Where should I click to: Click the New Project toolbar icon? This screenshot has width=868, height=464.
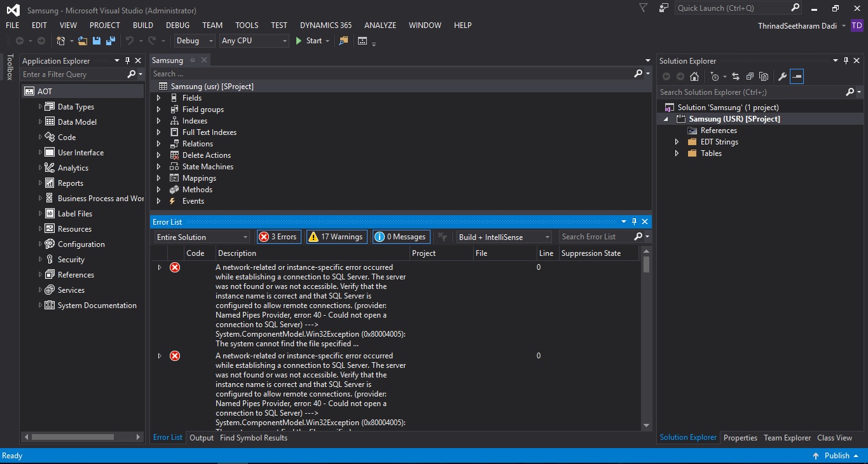(x=61, y=41)
